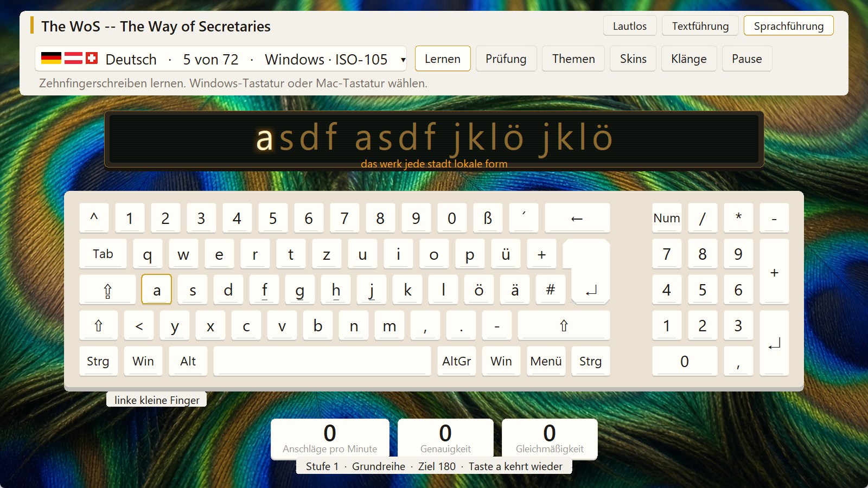This screenshot has width=868, height=488.
Task: Click 'das werk jede stadt lokale form' preview
Action: pos(434,164)
